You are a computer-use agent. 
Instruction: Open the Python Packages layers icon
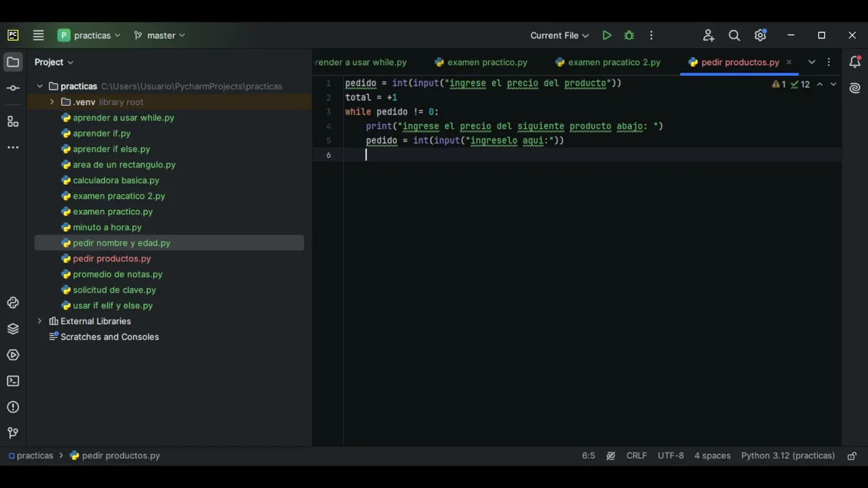click(x=13, y=329)
